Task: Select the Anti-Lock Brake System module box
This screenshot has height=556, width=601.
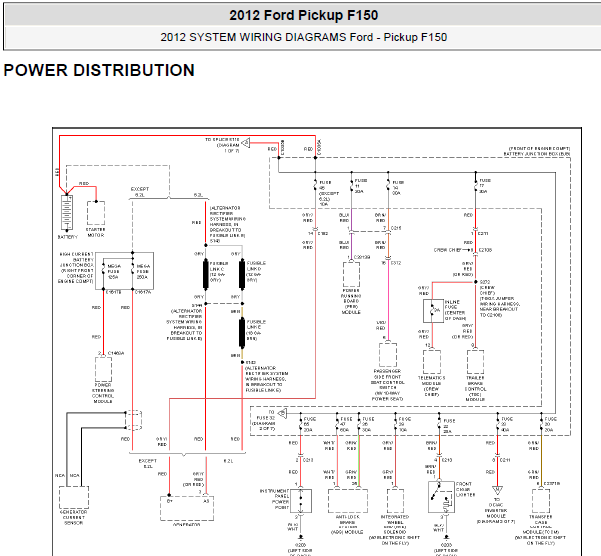Action: click(x=348, y=501)
